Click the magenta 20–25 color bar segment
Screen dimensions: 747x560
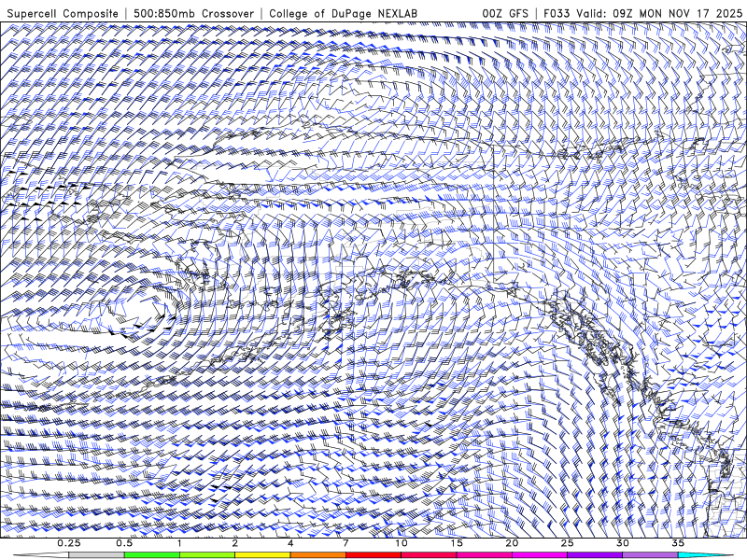point(540,555)
